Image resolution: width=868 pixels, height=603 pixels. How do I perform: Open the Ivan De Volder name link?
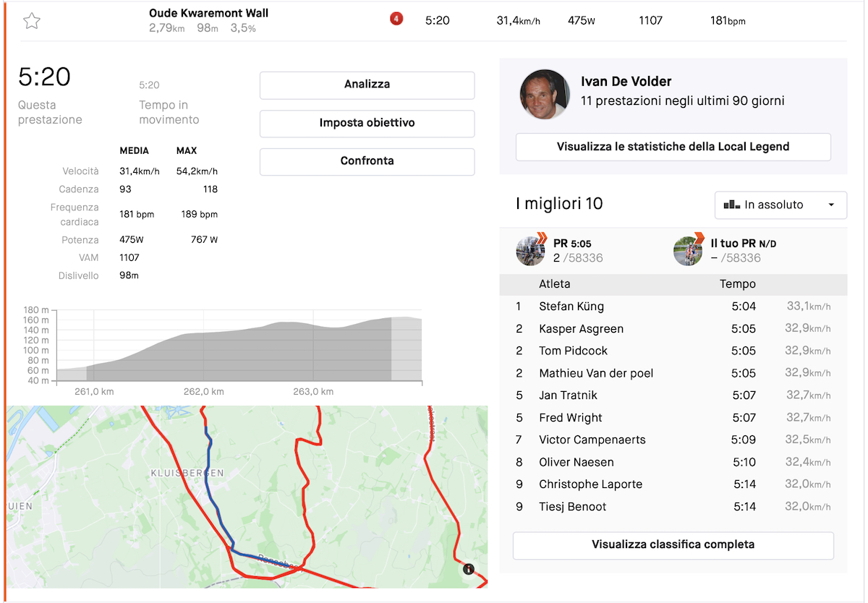626,82
